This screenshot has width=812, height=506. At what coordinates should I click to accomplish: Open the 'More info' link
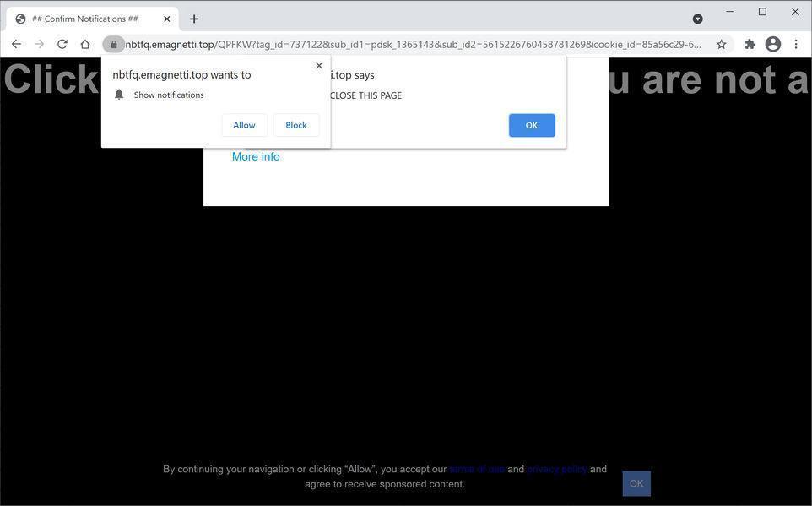[x=256, y=156]
